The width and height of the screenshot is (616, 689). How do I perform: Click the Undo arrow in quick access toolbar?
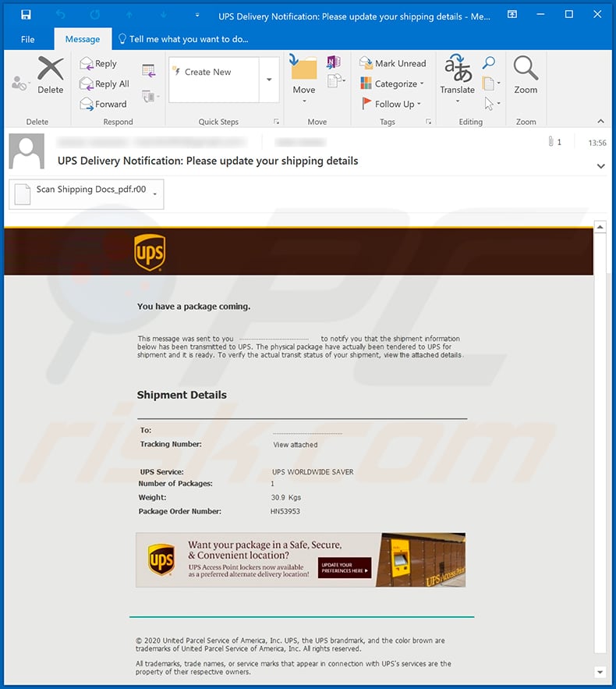[x=61, y=15]
